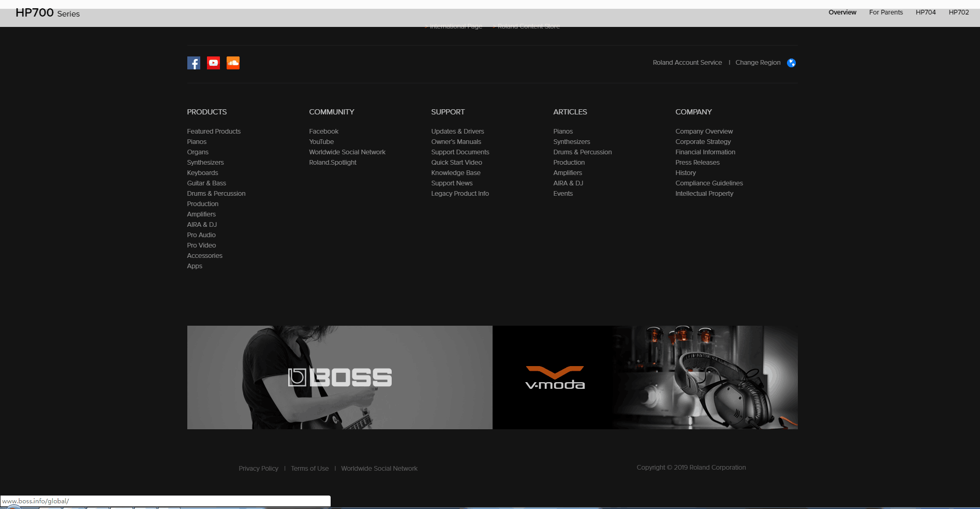Open Knowledge Base link
980x509 pixels.
point(456,173)
